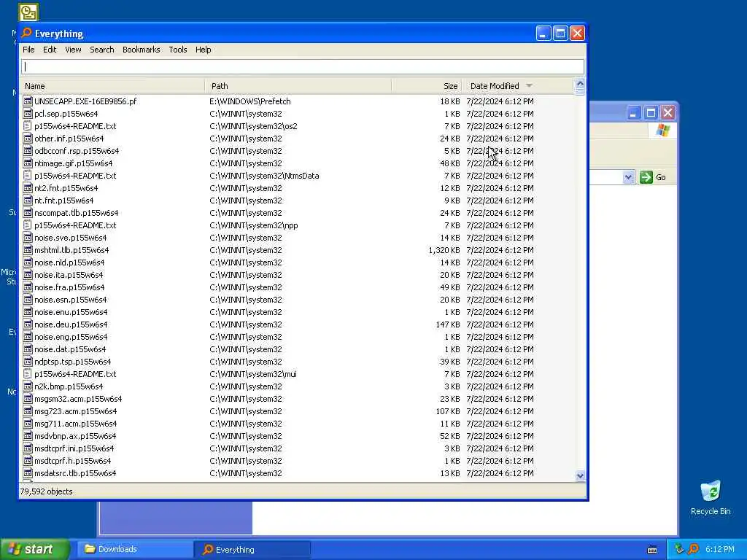The image size is (747, 560).
Task: Sort results by Name column header
Action: 113,86
